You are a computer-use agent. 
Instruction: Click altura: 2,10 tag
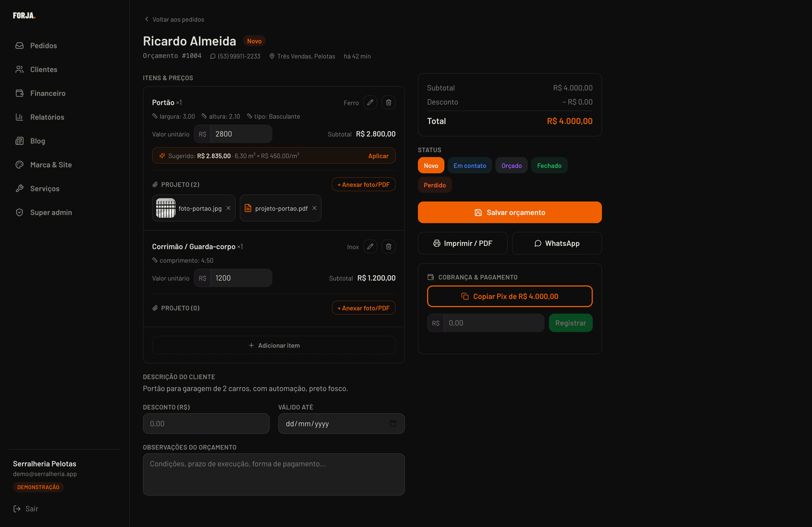221,116
